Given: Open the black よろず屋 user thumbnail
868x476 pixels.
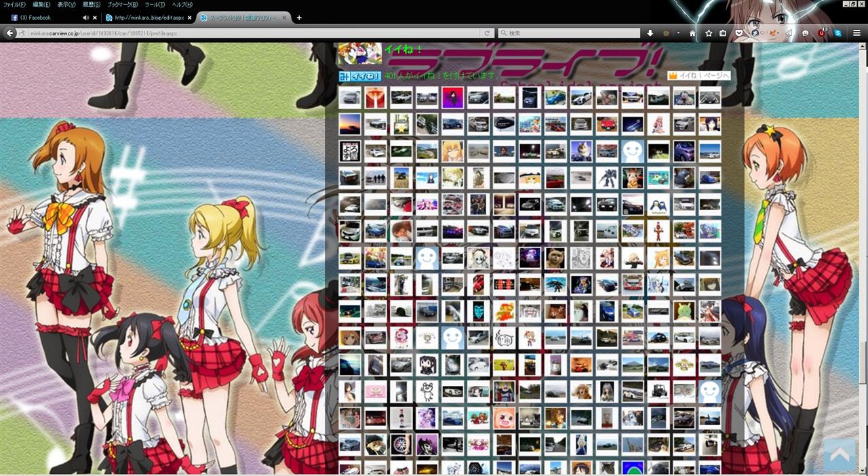Looking at the screenshot, I should point(350,151).
